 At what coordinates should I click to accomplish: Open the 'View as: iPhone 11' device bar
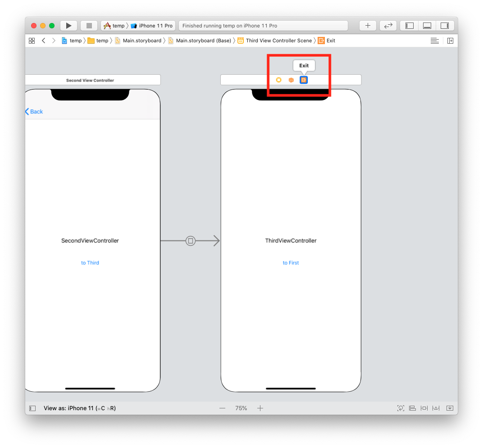pyautogui.click(x=80, y=408)
